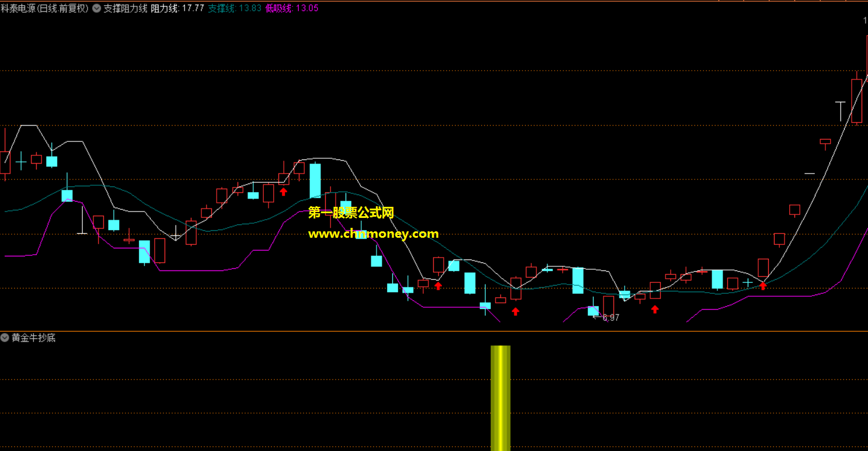Click the 黄金牛抄底 sub-chart label
Viewport: 868px width, 451px height.
(34, 338)
